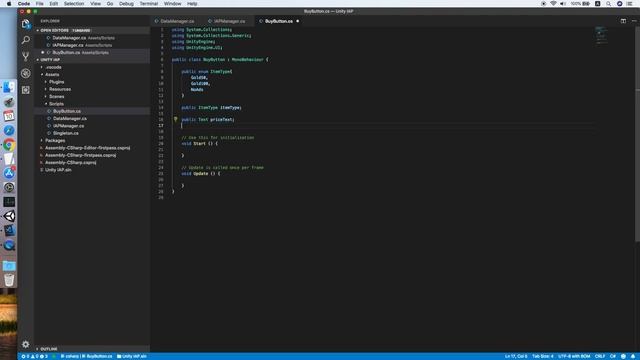Open Spotlight search in menu bar
This screenshot has width=640, height=360.
coord(608,4)
